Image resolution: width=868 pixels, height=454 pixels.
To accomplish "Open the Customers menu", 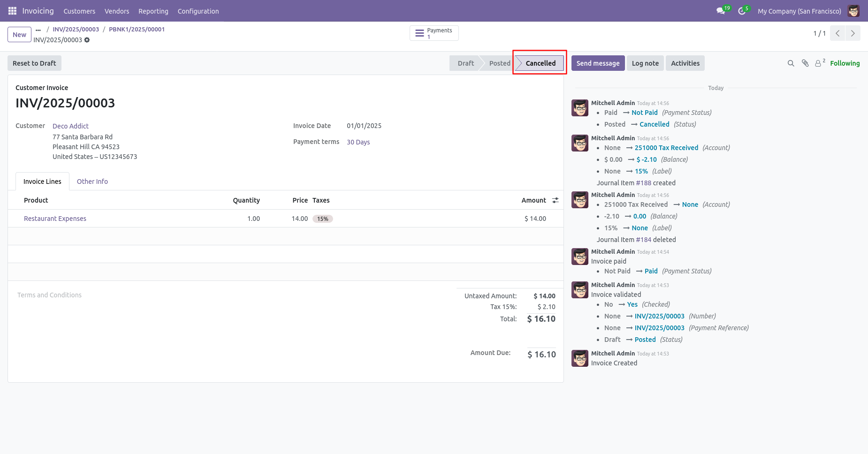I will 79,11.
